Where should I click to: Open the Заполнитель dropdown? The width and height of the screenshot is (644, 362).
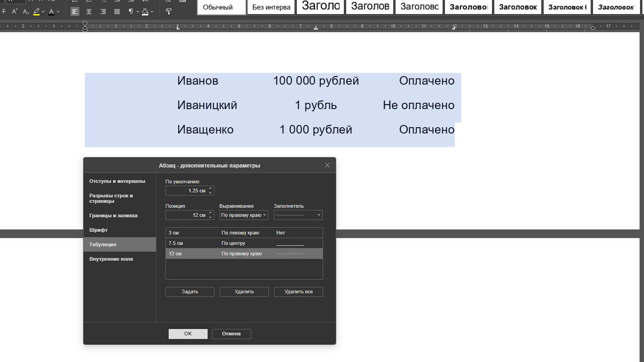coord(298,215)
